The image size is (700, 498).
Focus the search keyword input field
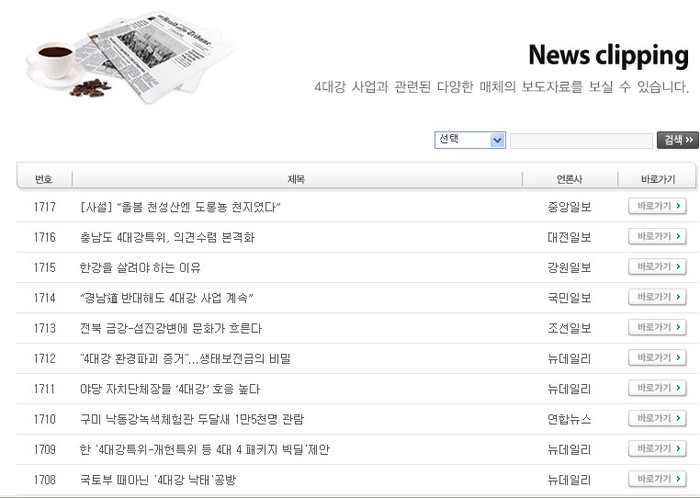[x=581, y=141]
